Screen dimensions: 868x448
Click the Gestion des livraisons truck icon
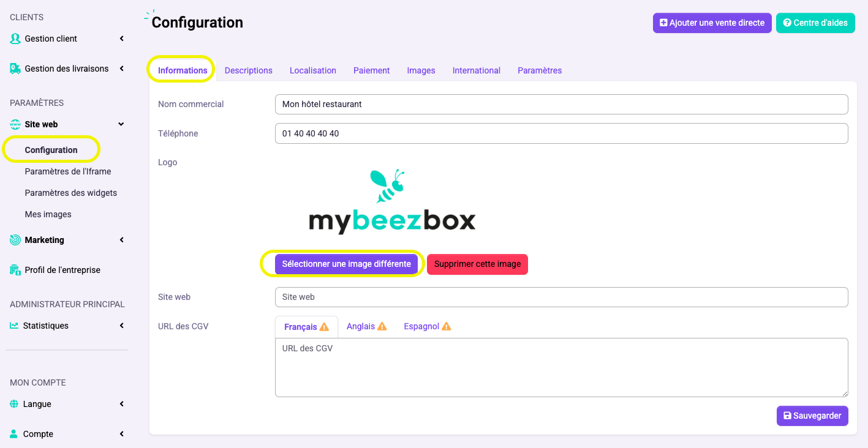pos(15,69)
